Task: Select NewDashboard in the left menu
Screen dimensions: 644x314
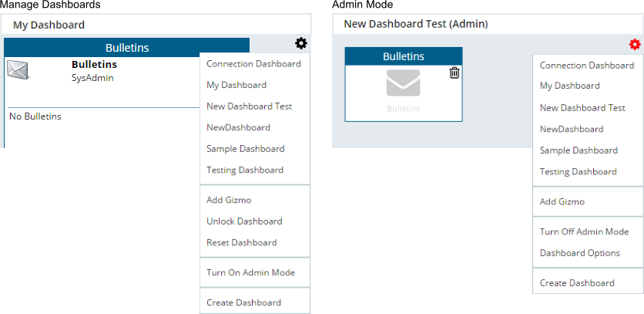Action: click(238, 127)
